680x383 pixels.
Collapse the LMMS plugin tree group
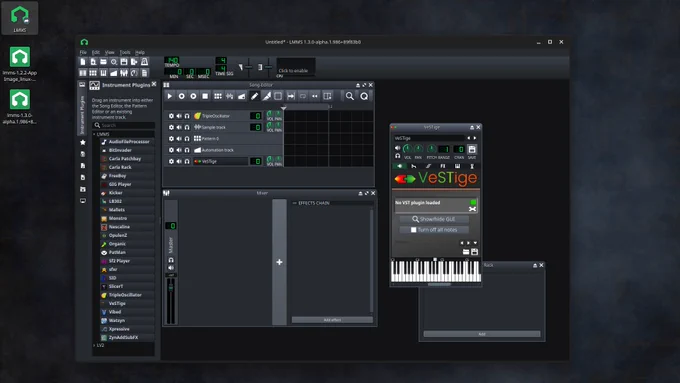(x=95, y=134)
